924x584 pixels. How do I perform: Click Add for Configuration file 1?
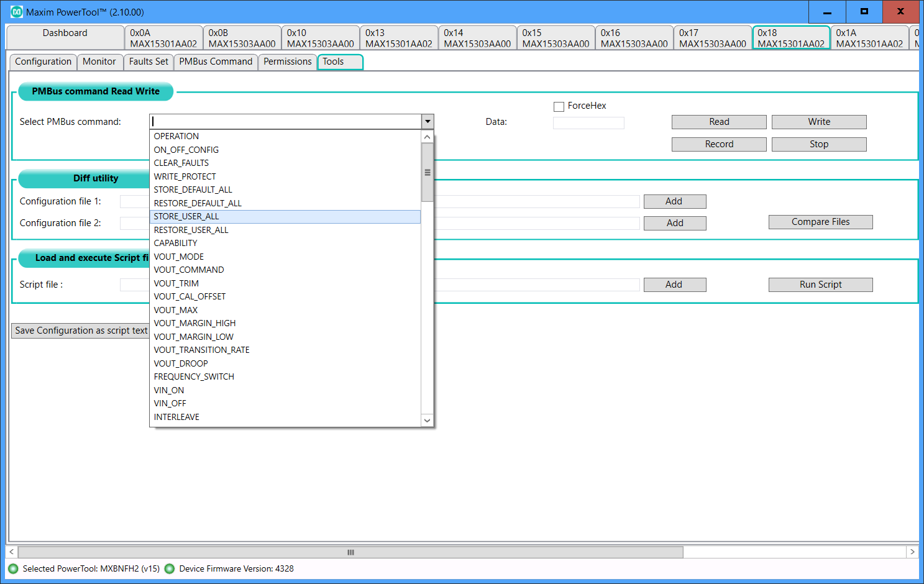(675, 201)
